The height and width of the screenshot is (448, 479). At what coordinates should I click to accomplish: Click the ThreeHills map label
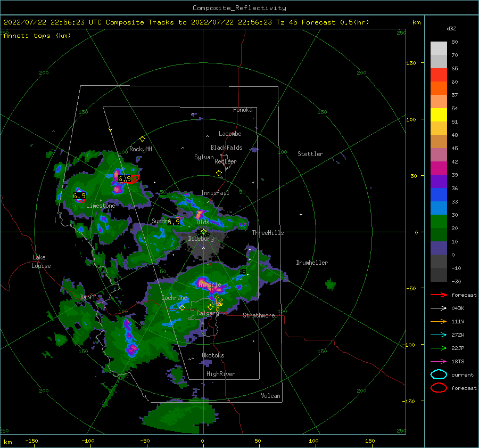[268, 233]
